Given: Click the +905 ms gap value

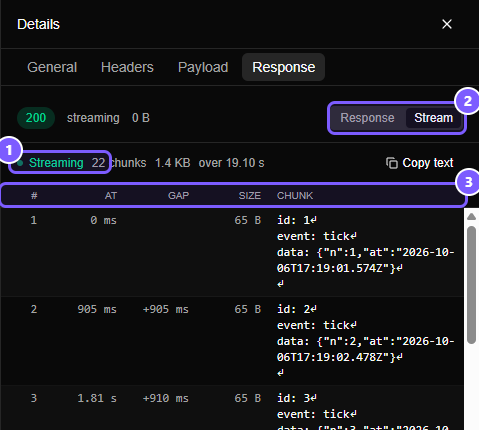Looking at the screenshot, I should [x=165, y=309].
